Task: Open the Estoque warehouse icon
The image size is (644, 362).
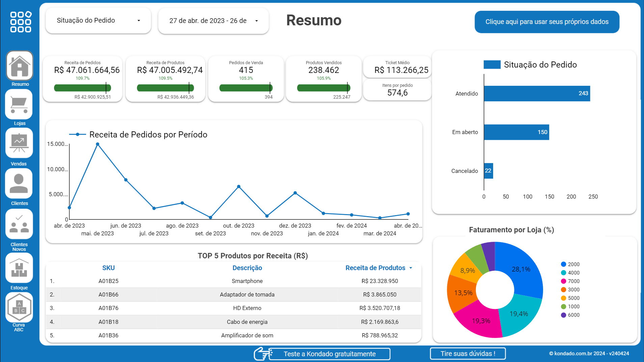Action: pyautogui.click(x=19, y=268)
